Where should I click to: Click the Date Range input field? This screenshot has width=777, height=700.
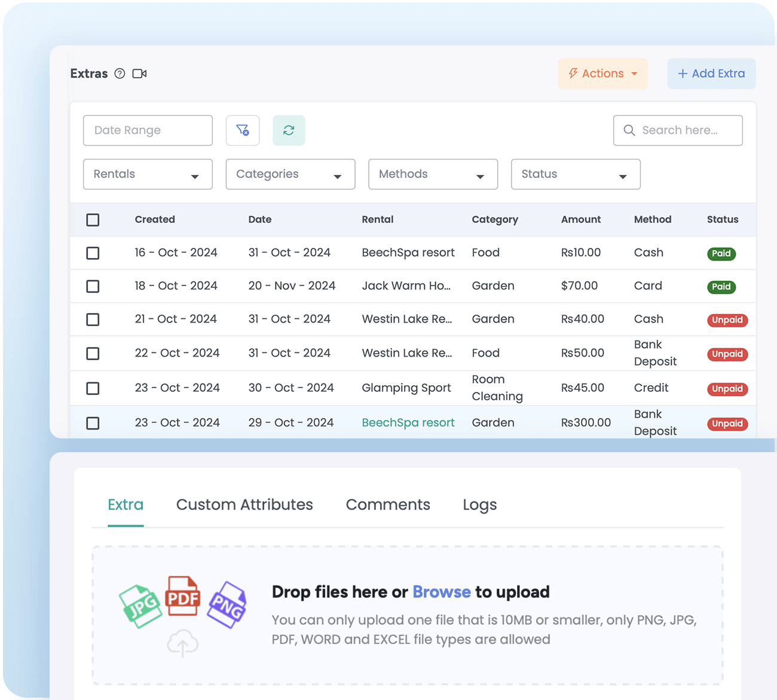(x=148, y=130)
